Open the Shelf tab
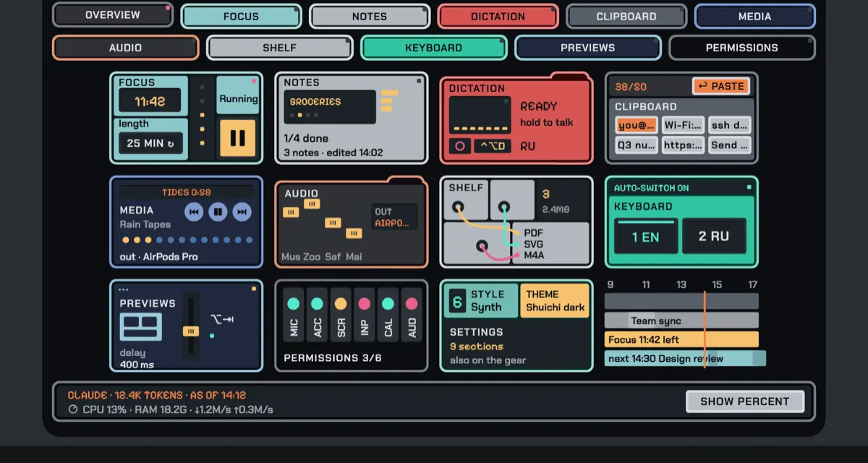The image size is (868, 463). click(x=279, y=48)
